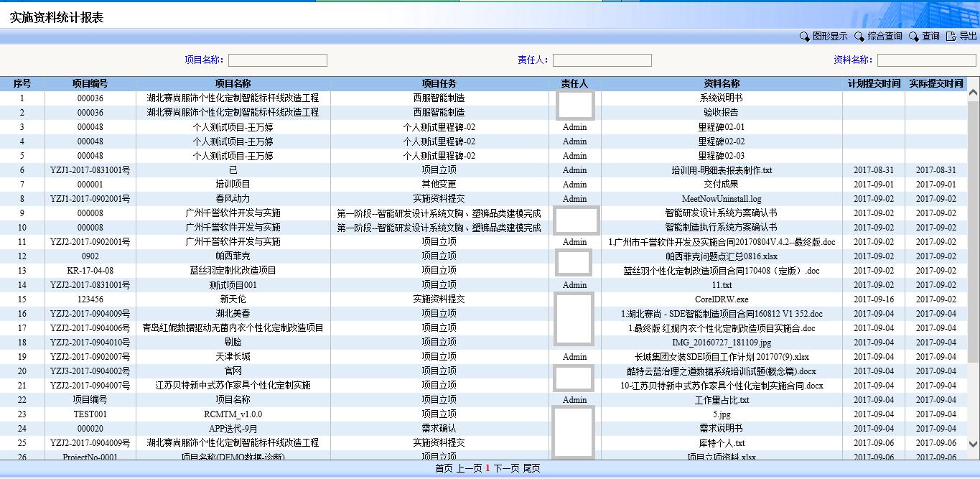Click 下一页 to go to next page
This screenshot has height=479, width=980.
click(506, 468)
